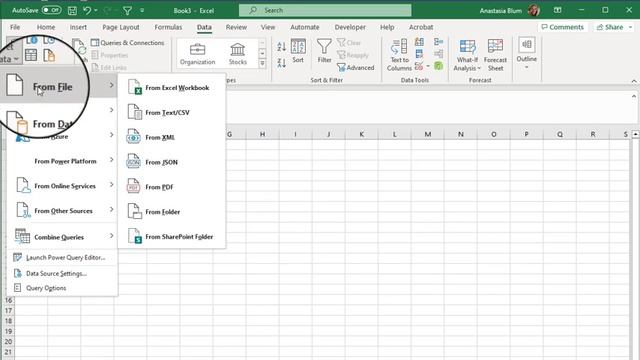Select column header K

click(x=361, y=134)
